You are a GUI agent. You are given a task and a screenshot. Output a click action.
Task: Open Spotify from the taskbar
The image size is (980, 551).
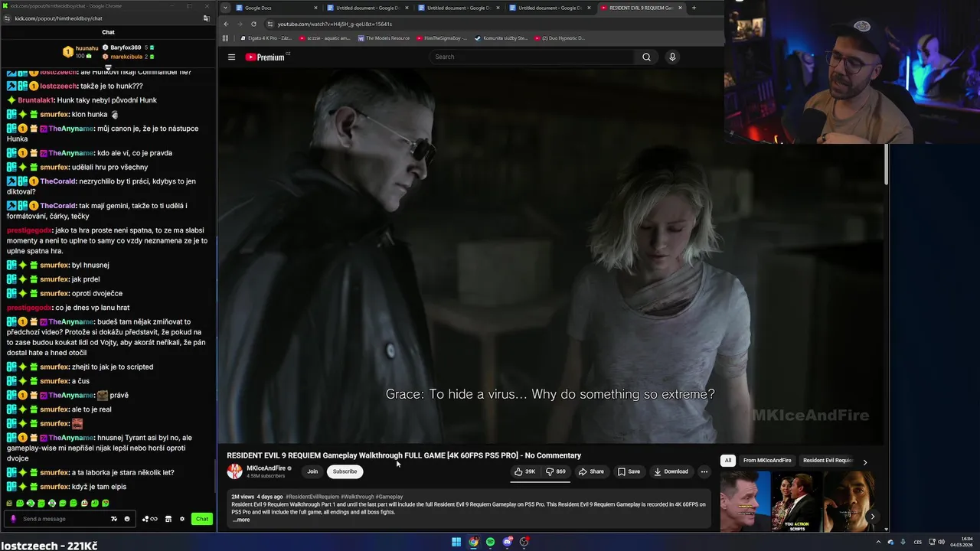(x=490, y=542)
